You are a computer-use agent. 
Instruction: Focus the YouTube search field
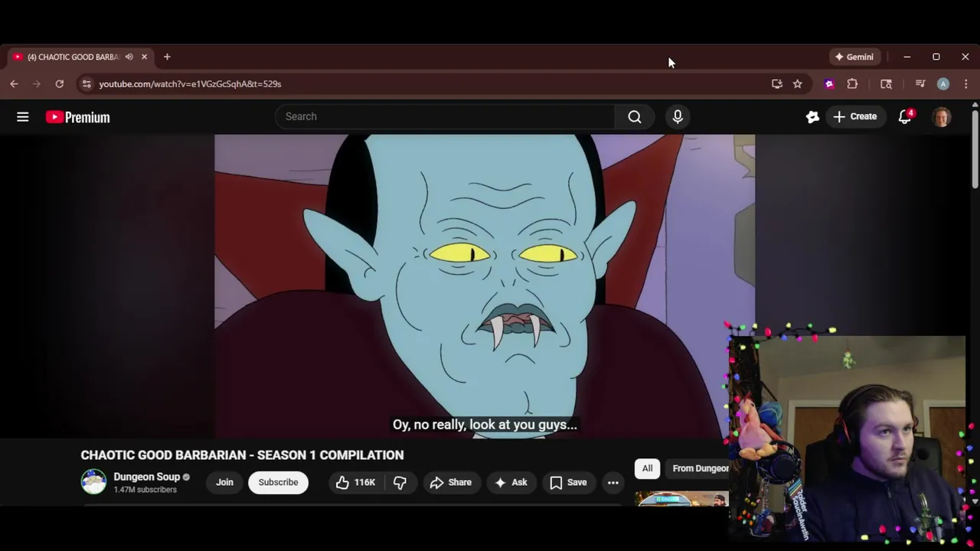(x=445, y=116)
